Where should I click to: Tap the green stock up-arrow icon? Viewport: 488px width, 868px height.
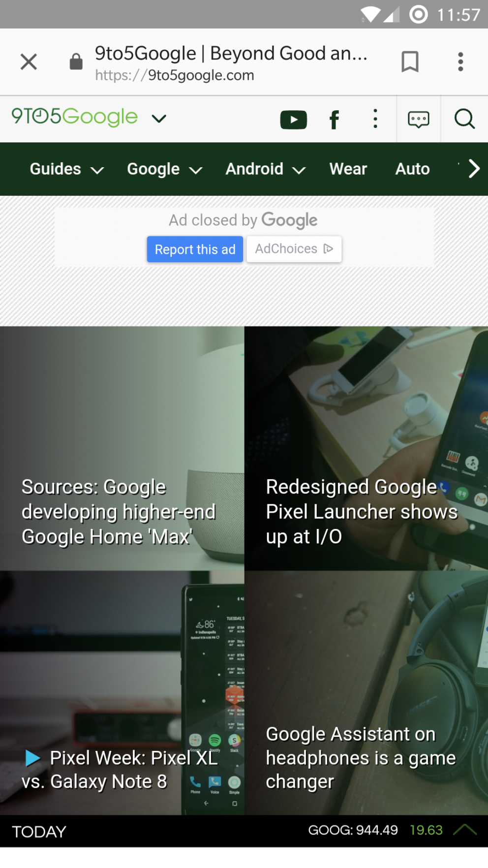[465, 830]
